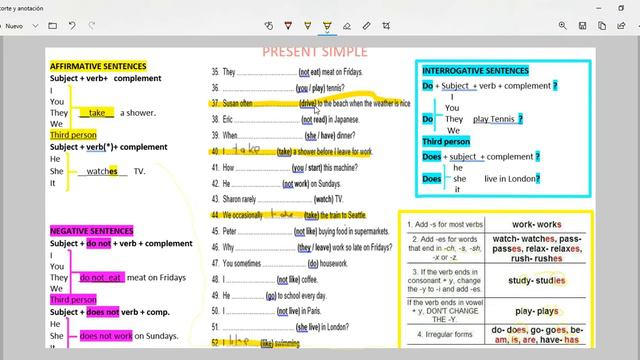Minimize the Recorte y anotación window

599,8
